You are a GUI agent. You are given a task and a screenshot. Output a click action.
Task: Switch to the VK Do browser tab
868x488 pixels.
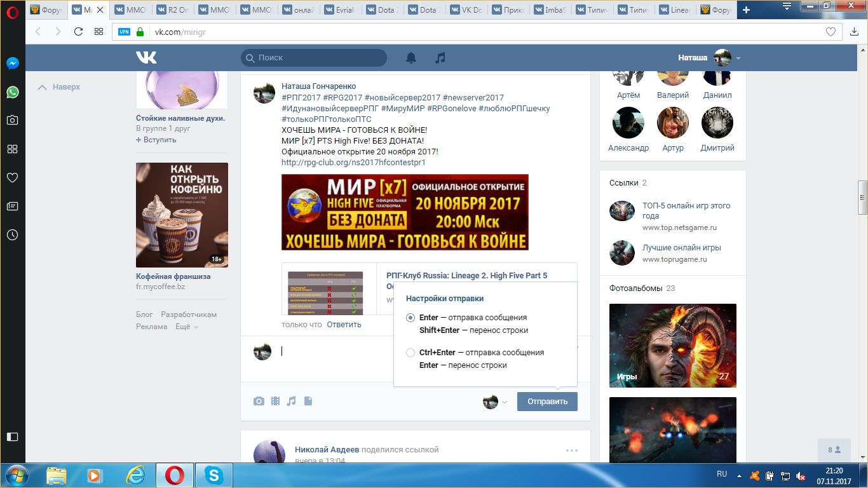click(x=467, y=10)
